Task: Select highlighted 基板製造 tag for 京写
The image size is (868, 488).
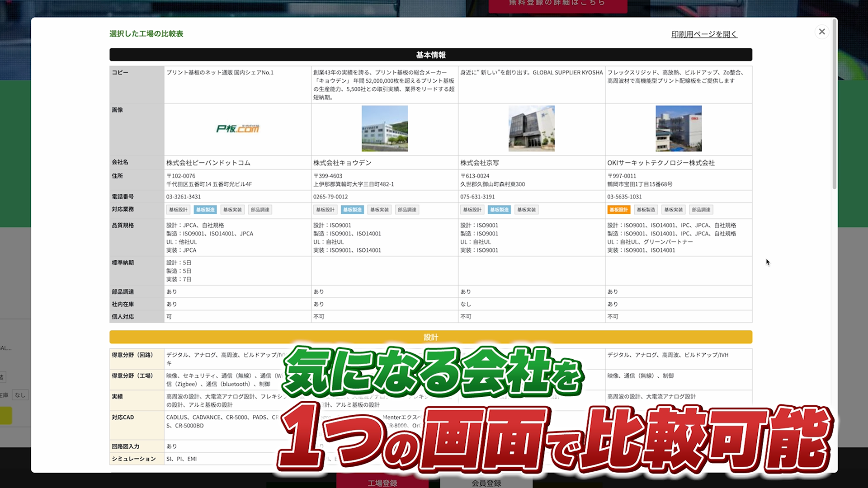Action: tap(499, 210)
